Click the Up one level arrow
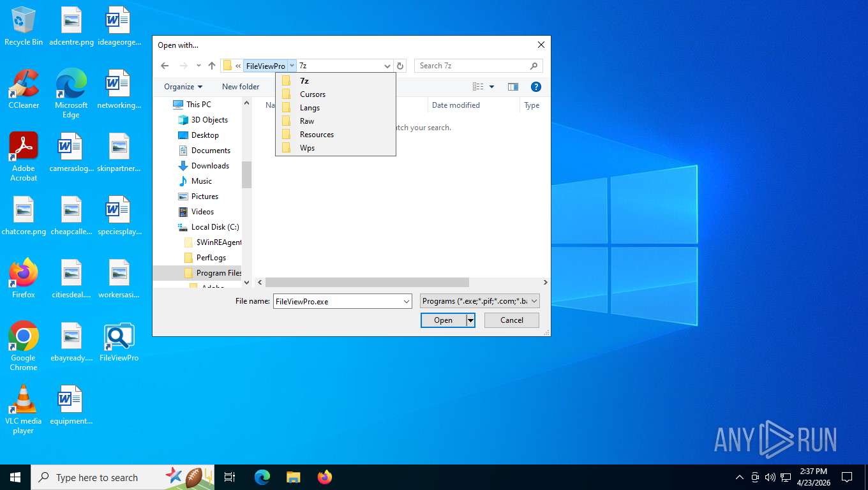Viewport: 868px width, 490px height. (212, 66)
